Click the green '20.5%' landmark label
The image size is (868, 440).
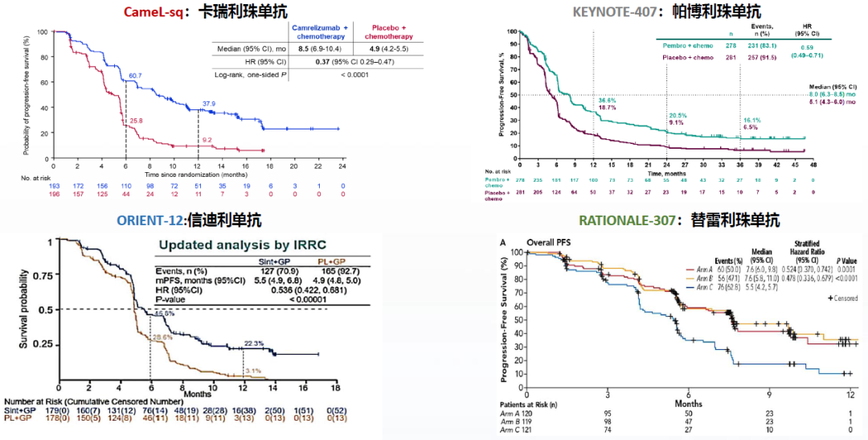[x=678, y=115]
